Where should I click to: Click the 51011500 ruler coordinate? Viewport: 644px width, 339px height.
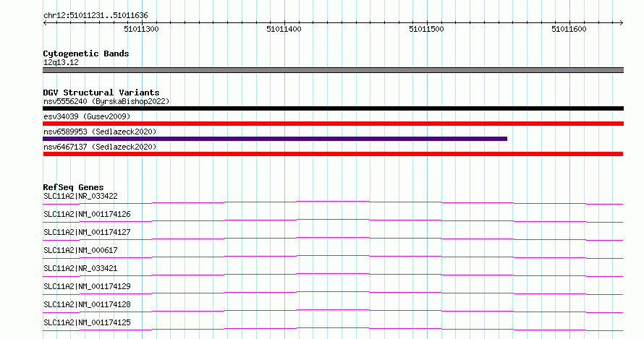(x=426, y=29)
